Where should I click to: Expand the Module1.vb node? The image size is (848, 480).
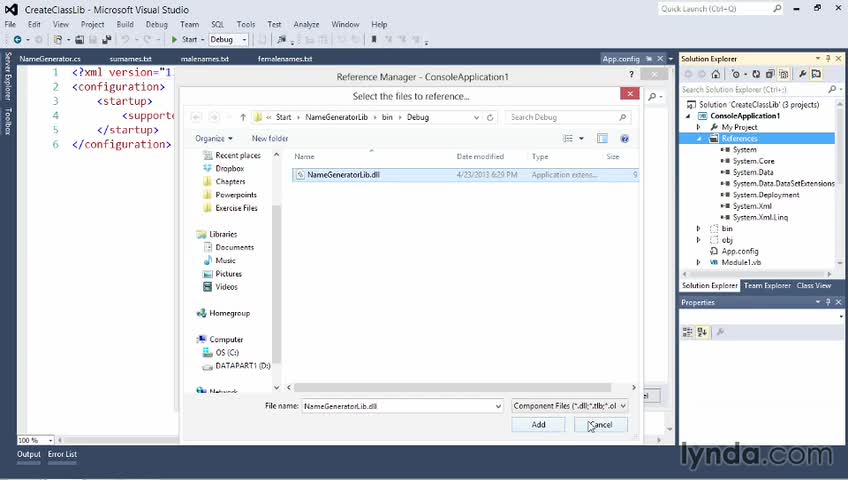tap(699, 263)
